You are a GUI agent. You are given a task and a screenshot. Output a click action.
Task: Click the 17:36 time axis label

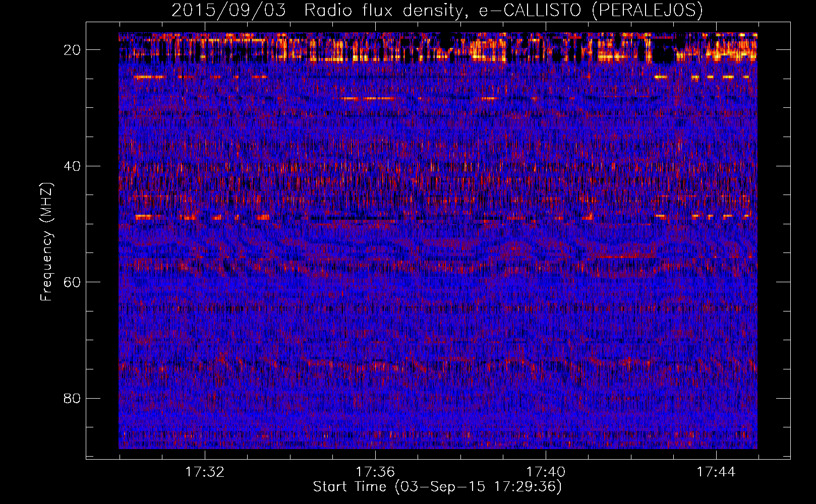[x=375, y=472]
